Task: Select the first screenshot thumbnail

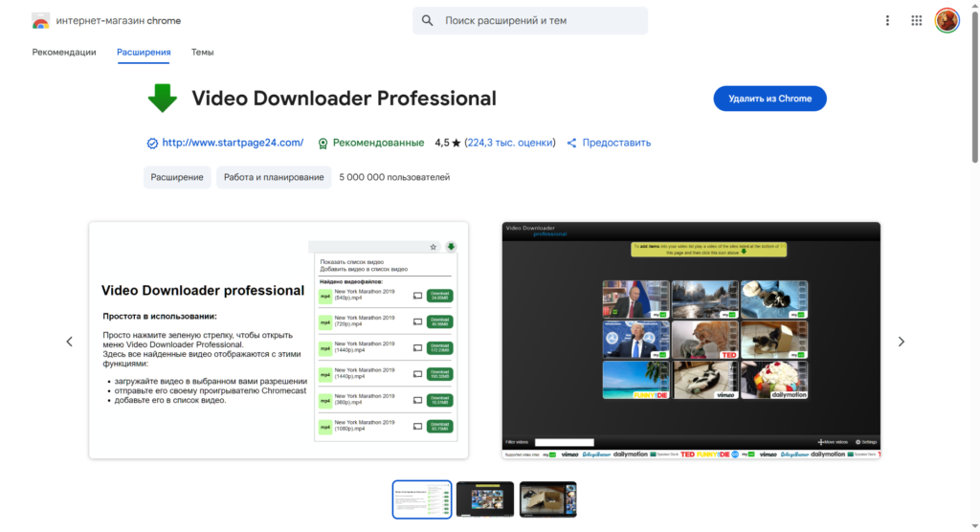Action: (422, 499)
